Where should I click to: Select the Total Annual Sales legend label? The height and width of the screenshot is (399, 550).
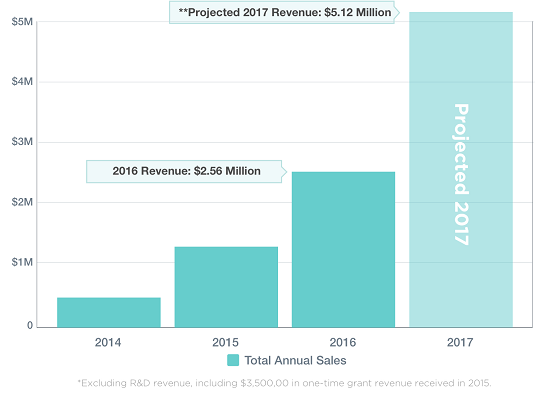tap(295, 360)
